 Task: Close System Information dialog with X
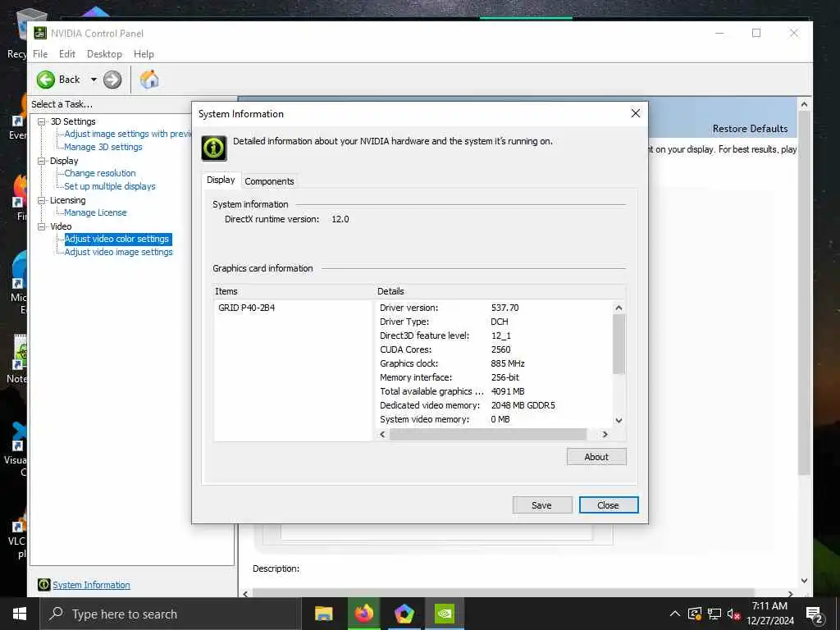pyautogui.click(x=636, y=113)
